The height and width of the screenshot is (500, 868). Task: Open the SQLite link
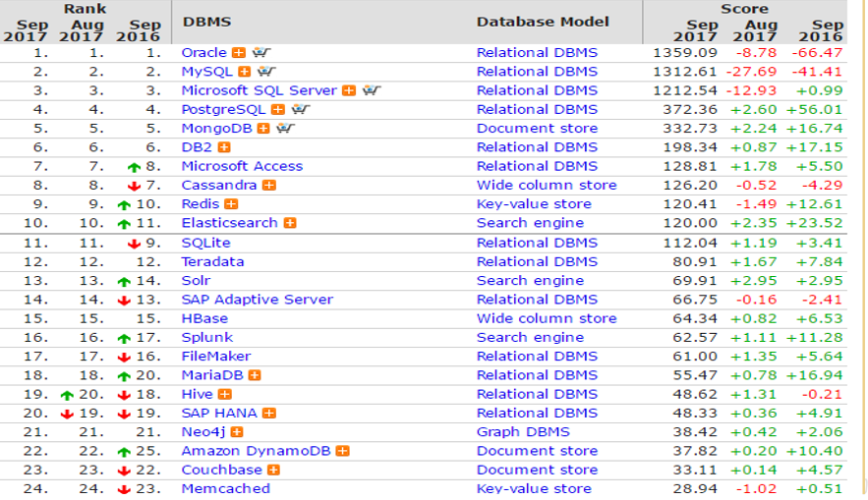pyautogui.click(x=205, y=243)
